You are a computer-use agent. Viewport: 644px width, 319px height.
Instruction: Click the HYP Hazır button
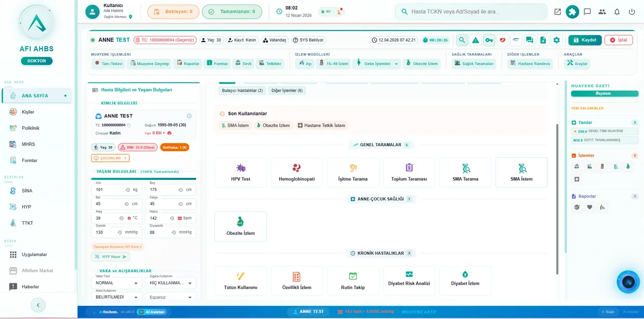[110, 257]
